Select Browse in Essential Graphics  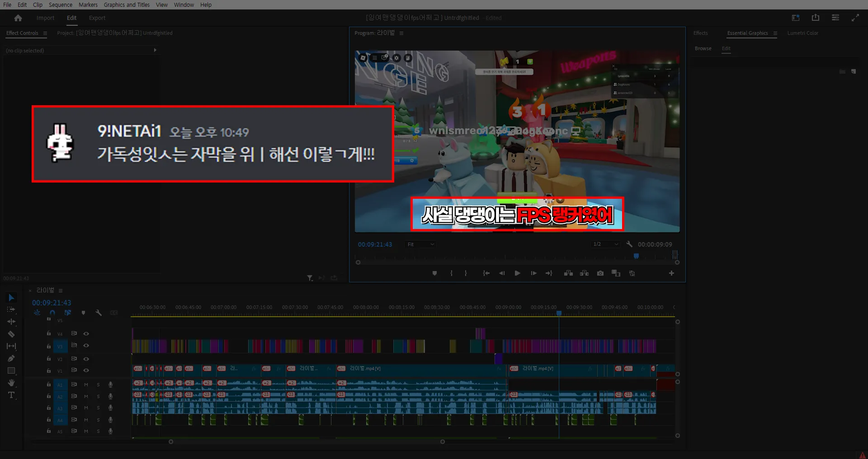[703, 48]
